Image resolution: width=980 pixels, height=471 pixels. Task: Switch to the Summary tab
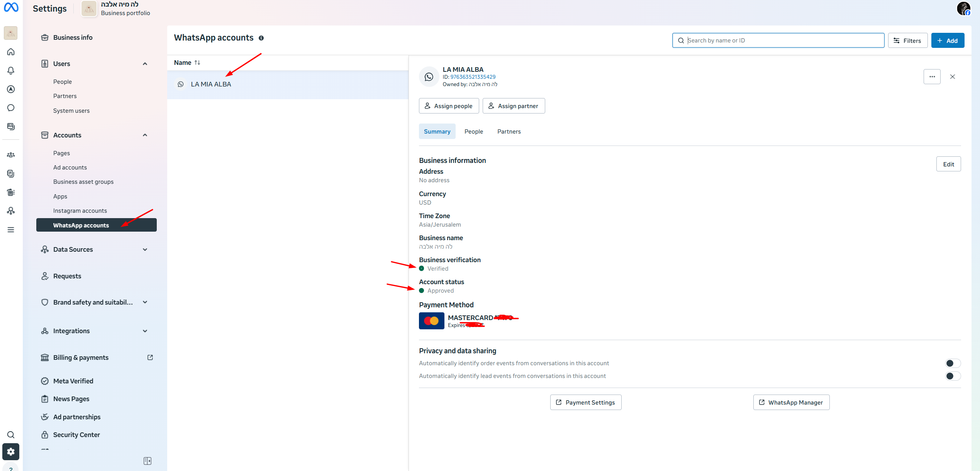437,131
